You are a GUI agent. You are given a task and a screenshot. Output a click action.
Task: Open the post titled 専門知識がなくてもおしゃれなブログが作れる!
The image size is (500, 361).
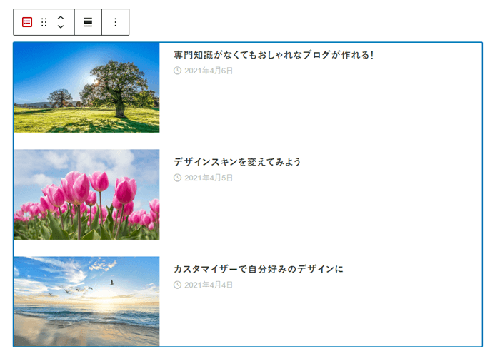[x=274, y=55]
